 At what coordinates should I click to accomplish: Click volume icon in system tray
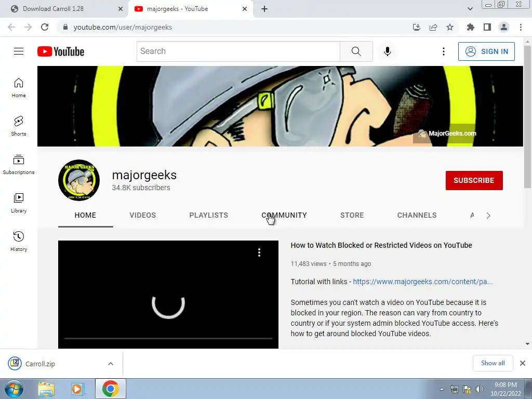[480, 389]
